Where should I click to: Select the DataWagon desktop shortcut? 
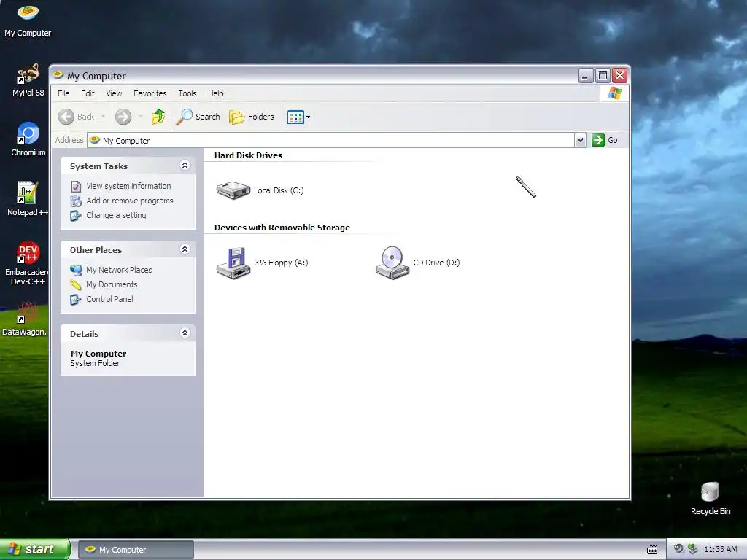pyautogui.click(x=25, y=319)
